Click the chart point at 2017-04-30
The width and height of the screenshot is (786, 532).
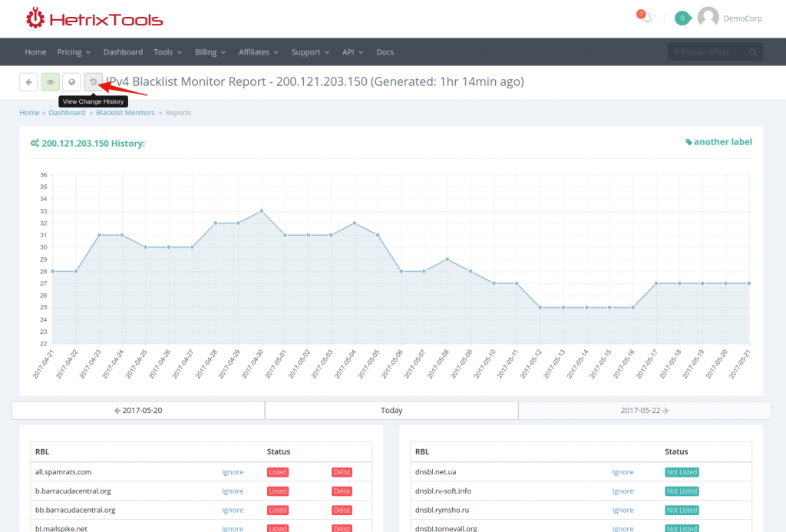(x=262, y=211)
